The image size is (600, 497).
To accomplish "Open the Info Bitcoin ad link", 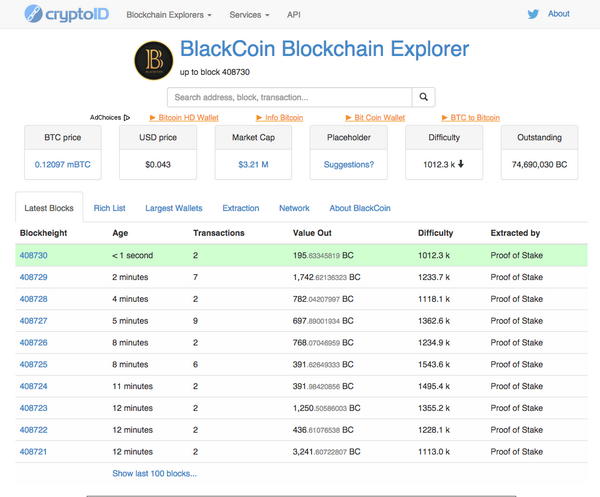I will click(279, 117).
